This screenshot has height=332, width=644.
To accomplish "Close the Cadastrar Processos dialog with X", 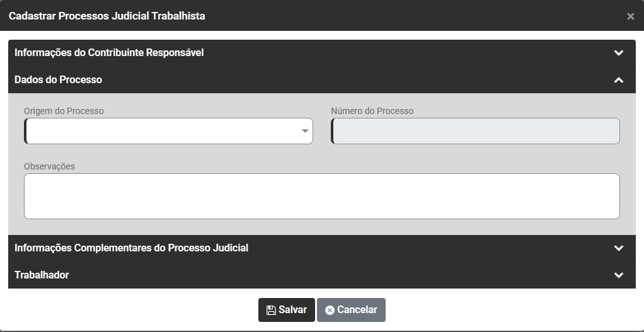I will (x=630, y=16).
